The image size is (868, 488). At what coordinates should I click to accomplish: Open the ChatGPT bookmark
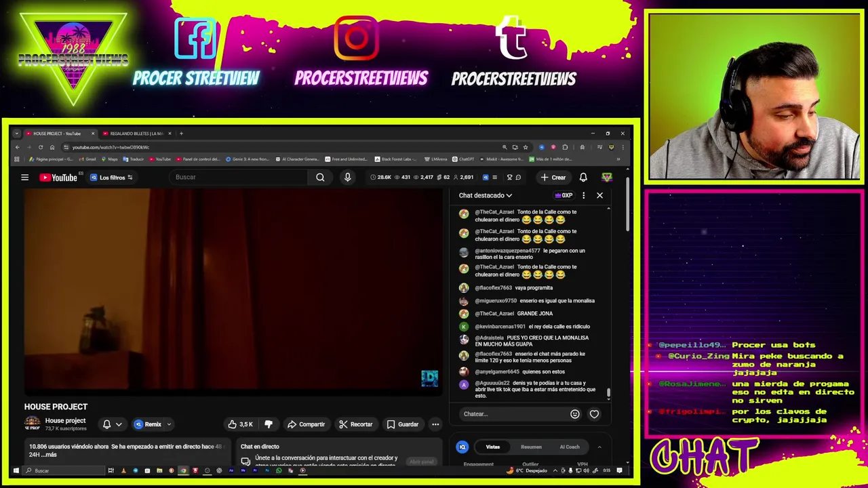click(x=463, y=159)
